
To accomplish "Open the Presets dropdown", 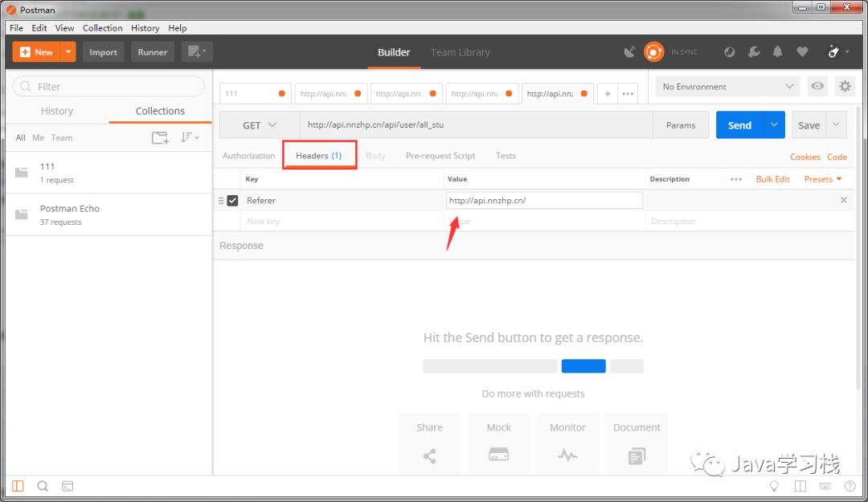I will (x=823, y=179).
